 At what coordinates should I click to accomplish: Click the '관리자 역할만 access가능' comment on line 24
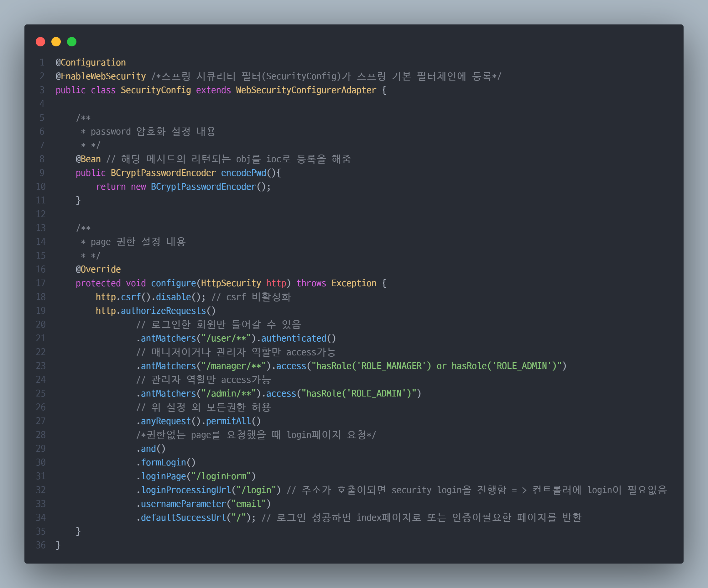pyautogui.click(x=211, y=380)
